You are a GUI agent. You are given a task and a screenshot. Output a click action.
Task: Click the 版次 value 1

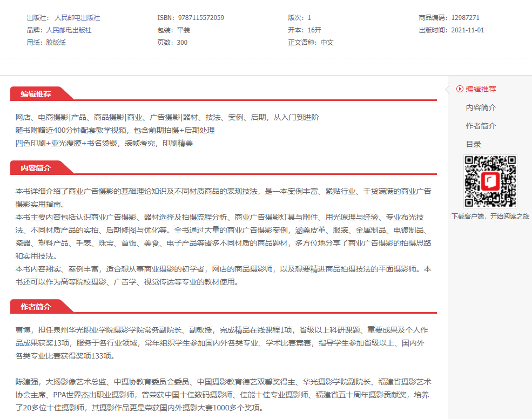click(309, 18)
